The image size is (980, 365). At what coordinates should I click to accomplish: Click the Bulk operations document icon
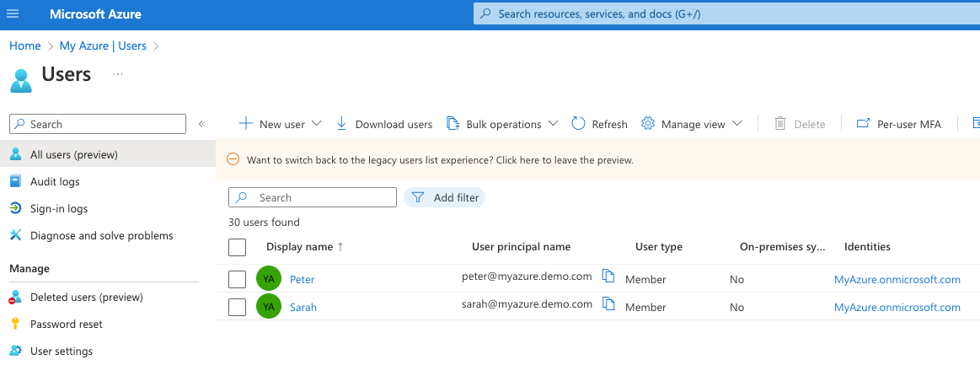point(453,124)
